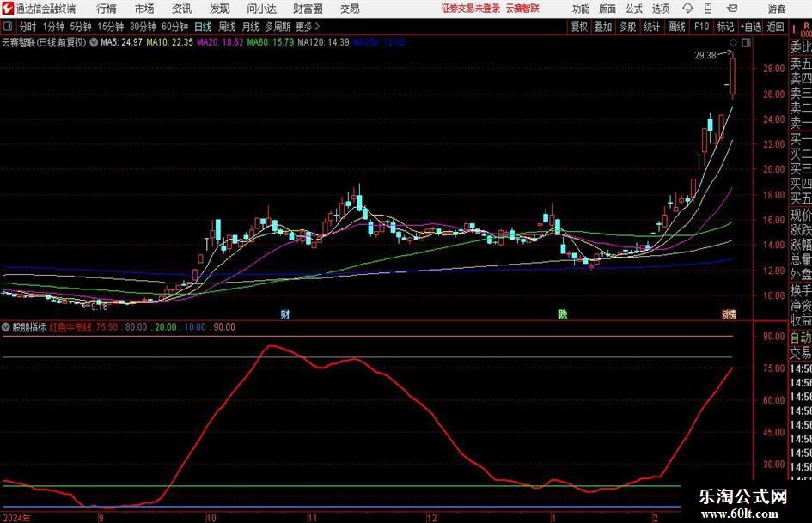Click the 29.38 high price label
Viewport: 812px width, 523px height.
click(x=705, y=55)
